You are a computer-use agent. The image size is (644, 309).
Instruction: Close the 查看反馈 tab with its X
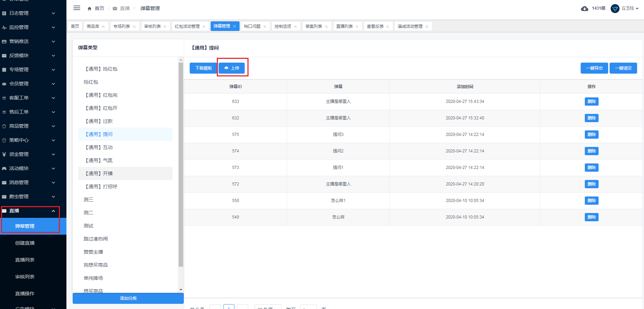click(x=388, y=26)
